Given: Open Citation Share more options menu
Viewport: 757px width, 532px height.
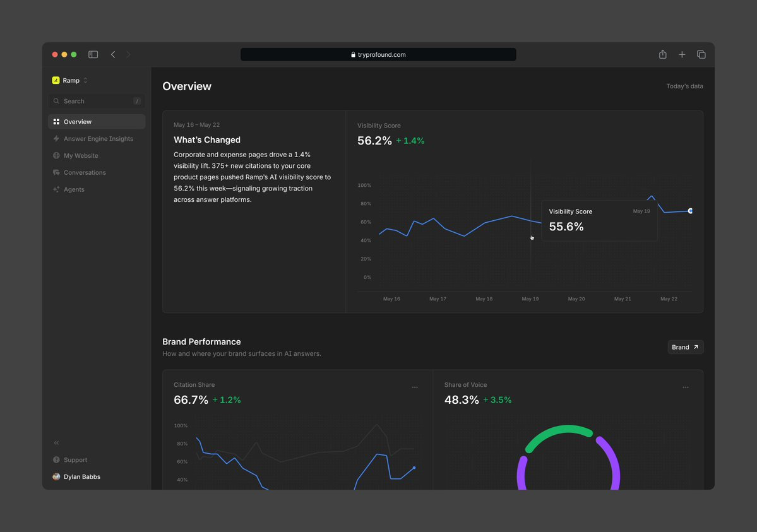Looking at the screenshot, I should tap(415, 387).
